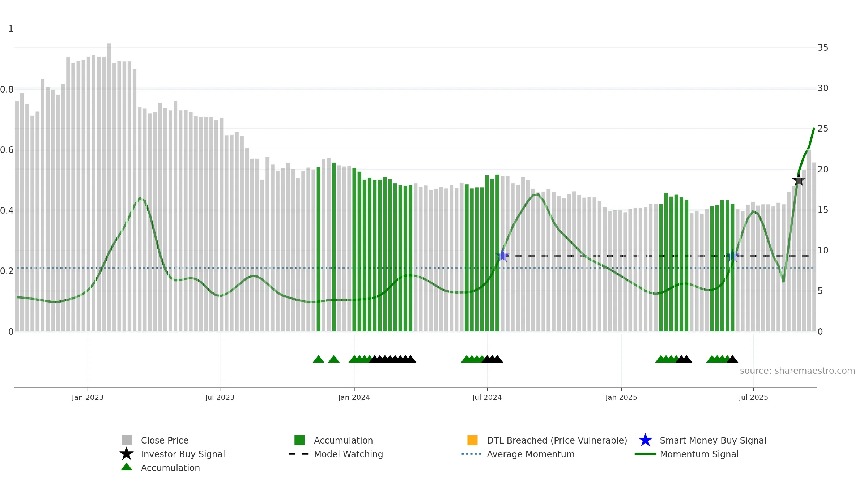Click the blue Smart Money Buy Signal legend star
This screenshot has height=488, width=868.
(645, 440)
